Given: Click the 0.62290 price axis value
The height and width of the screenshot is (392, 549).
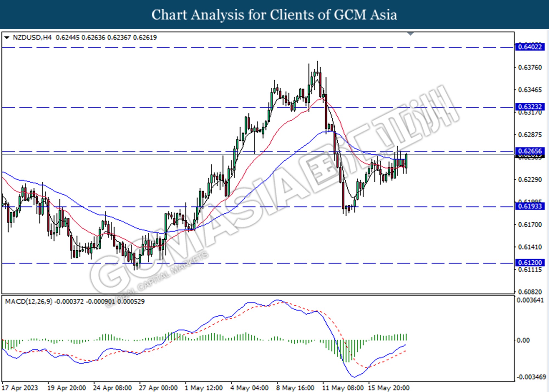Looking at the screenshot, I should point(530,180).
